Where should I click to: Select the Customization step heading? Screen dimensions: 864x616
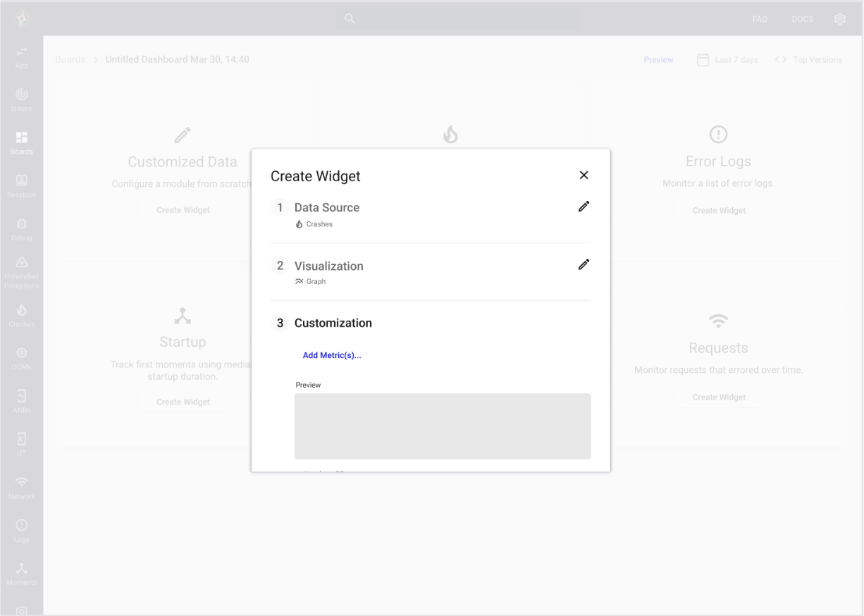333,323
